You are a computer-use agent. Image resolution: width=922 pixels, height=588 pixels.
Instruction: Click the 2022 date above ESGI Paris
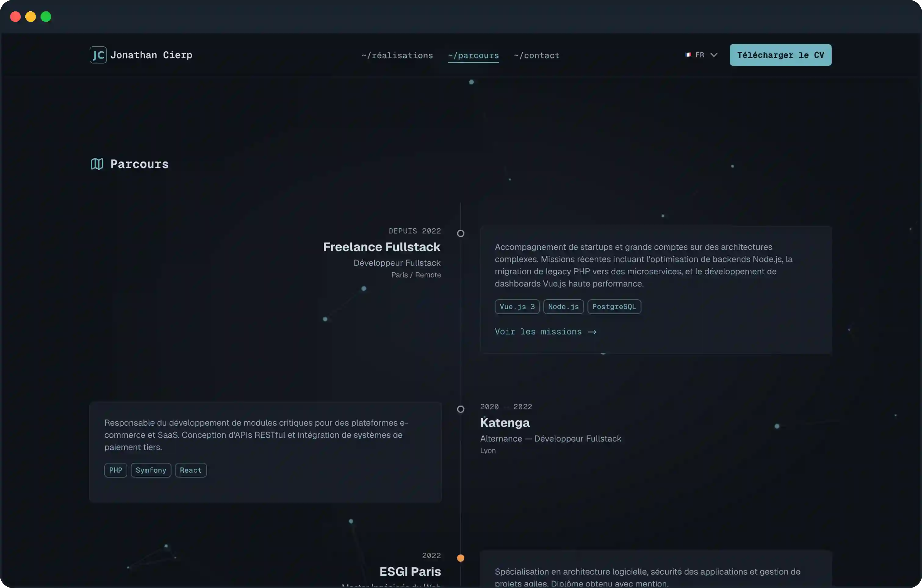pyautogui.click(x=431, y=556)
